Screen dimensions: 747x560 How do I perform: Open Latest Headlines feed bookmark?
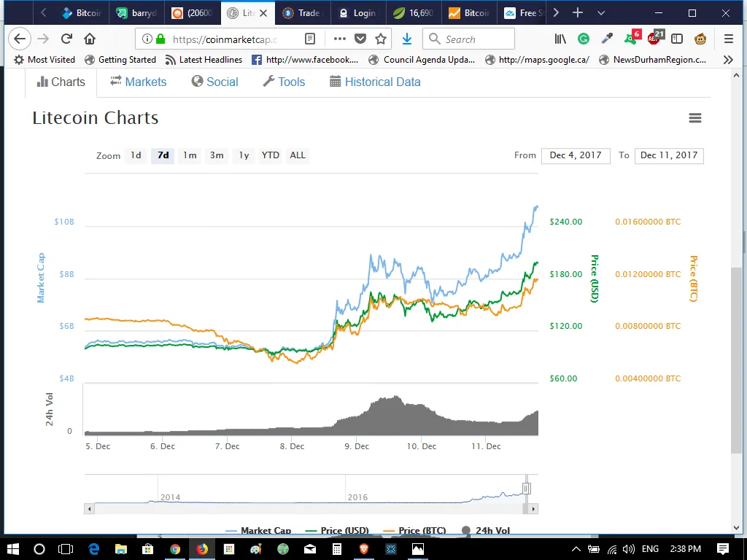click(204, 60)
